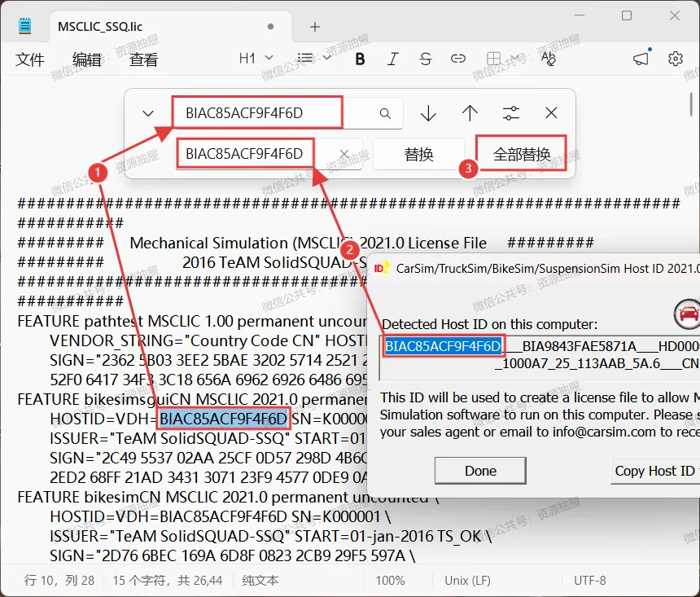This screenshot has width=700, height=597.
Task: Toggle strikethrough formatting
Action: click(426, 59)
